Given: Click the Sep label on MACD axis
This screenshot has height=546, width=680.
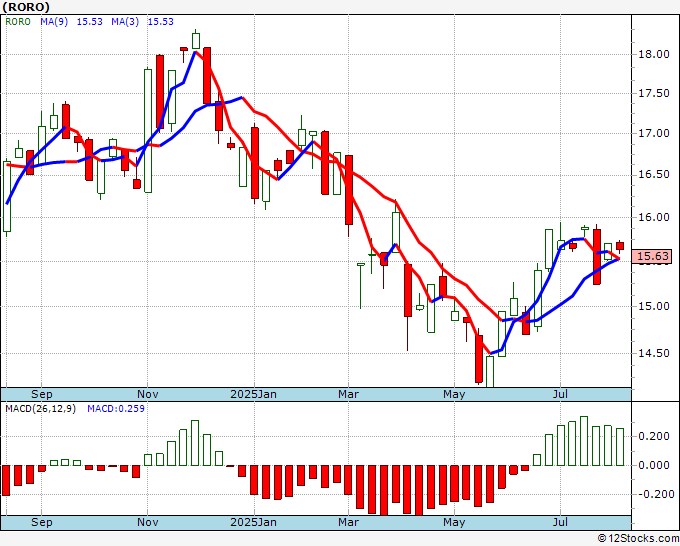Looking at the screenshot, I should point(42,522).
